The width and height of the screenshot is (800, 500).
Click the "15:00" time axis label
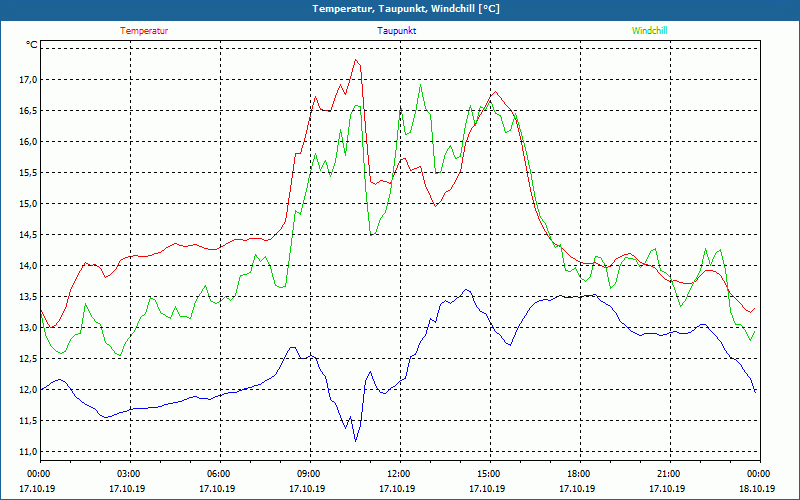[x=488, y=474]
